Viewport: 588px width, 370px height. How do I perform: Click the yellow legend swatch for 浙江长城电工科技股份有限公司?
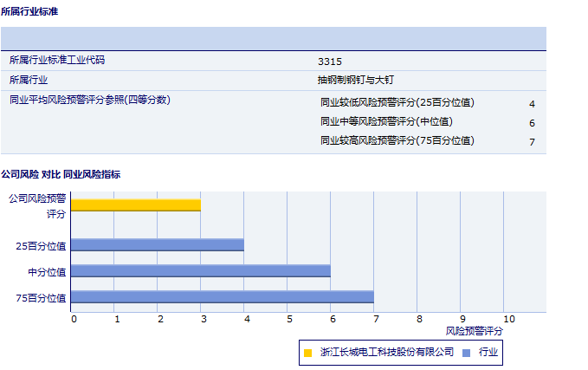[308, 352]
